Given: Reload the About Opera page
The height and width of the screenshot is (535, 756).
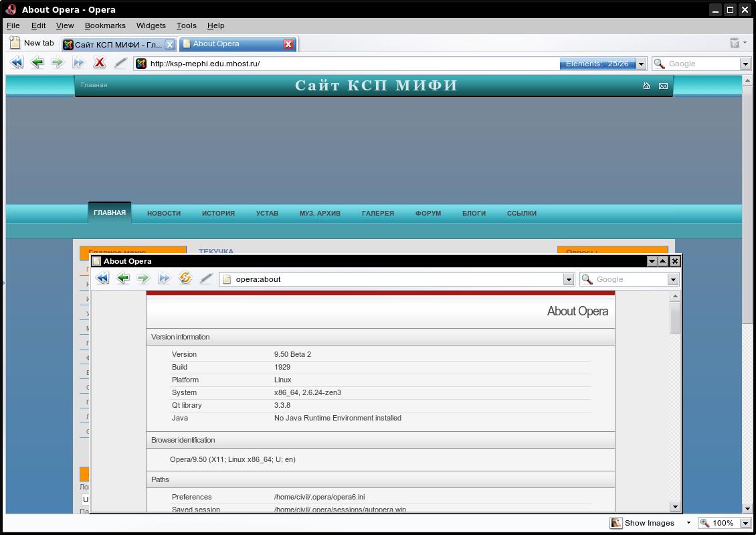Looking at the screenshot, I should pyautogui.click(x=185, y=279).
